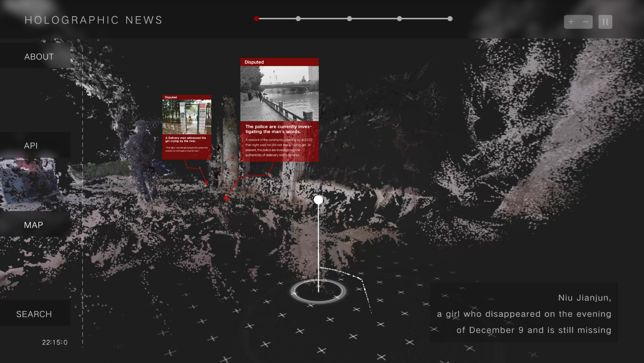644x363 pixels.
Task: Select the third timeline marker dot
Action: [349, 19]
